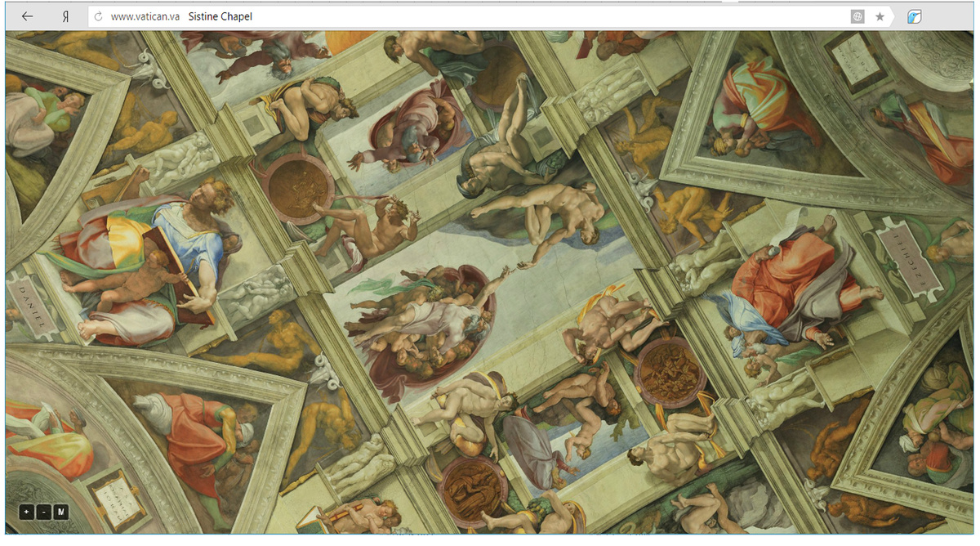Go back with the browser arrow

27,16
